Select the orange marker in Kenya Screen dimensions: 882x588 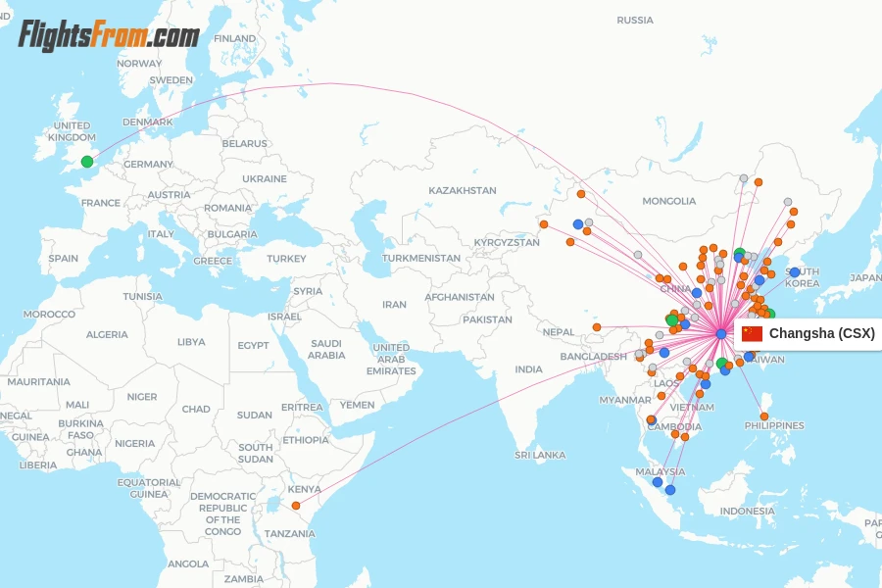tap(296, 506)
